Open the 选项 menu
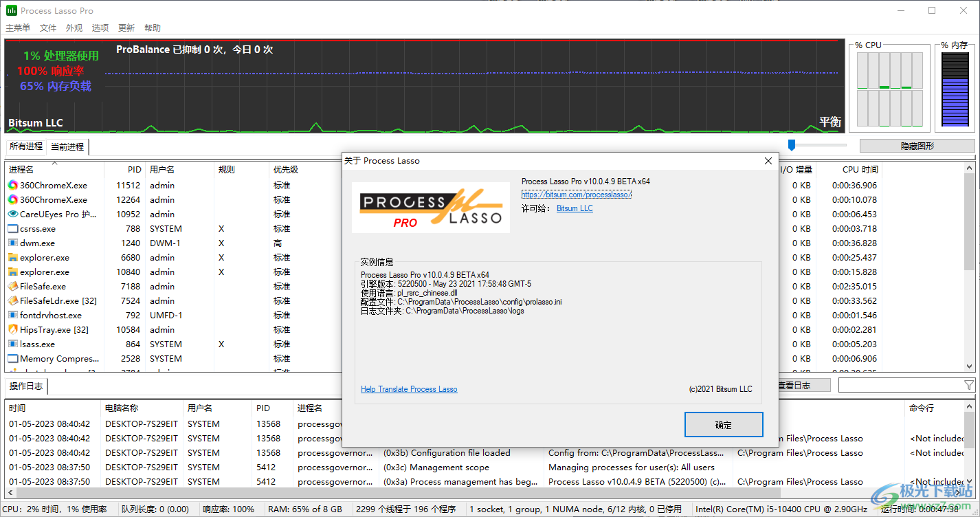The height and width of the screenshot is (517, 980). pyautogui.click(x=100, y=28)
